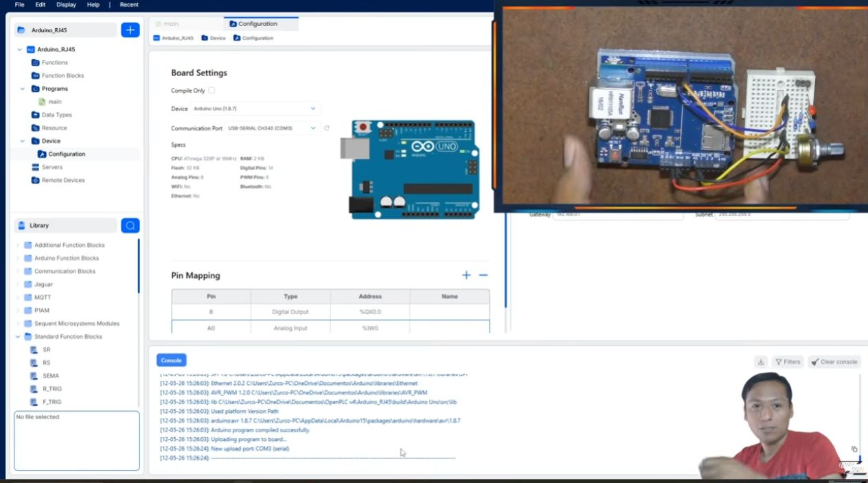868x483 pixels.
Task: Select the SR function block
Action: pyautogui.click(x=46, y=349)
